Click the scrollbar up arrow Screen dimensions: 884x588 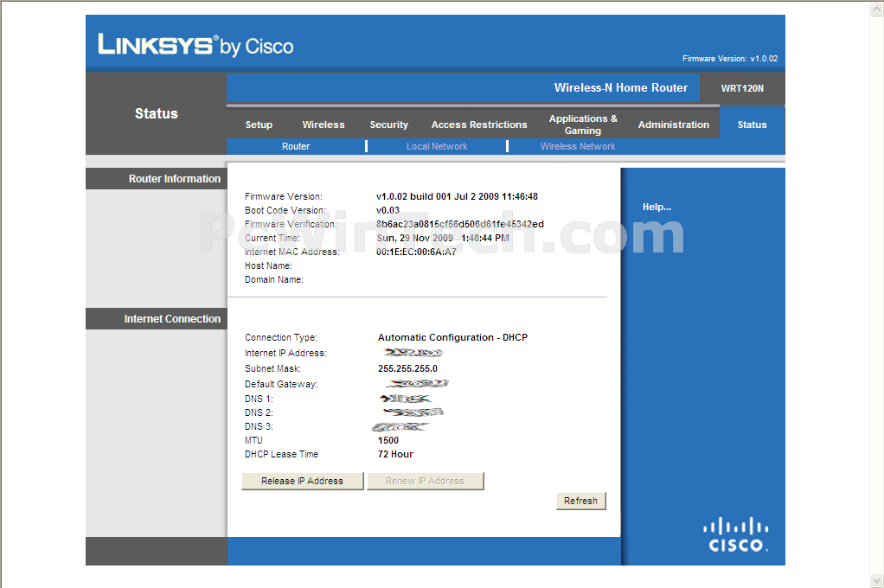877,8
